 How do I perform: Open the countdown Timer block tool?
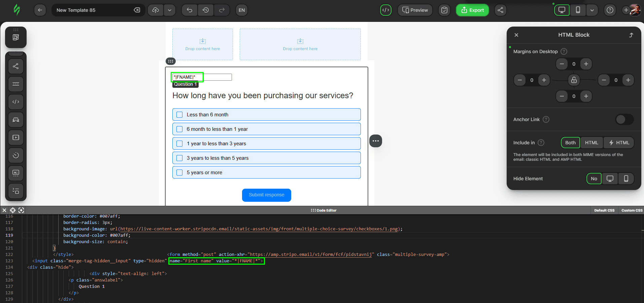[x=16, y=155]
